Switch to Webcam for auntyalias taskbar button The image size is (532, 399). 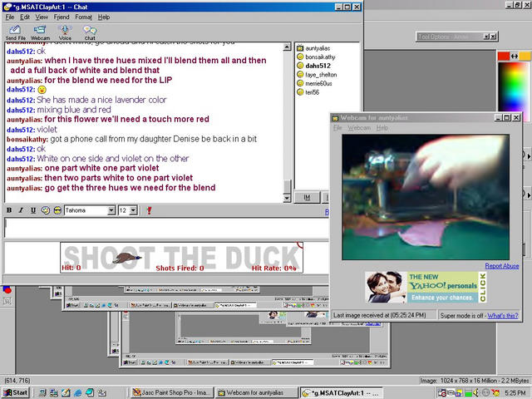click(x=257, y=392)
